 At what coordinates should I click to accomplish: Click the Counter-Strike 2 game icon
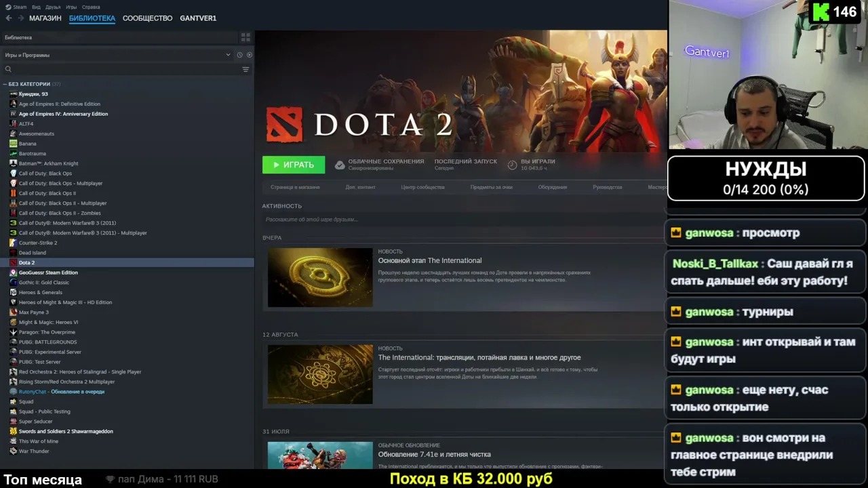[x=13, y=243]
